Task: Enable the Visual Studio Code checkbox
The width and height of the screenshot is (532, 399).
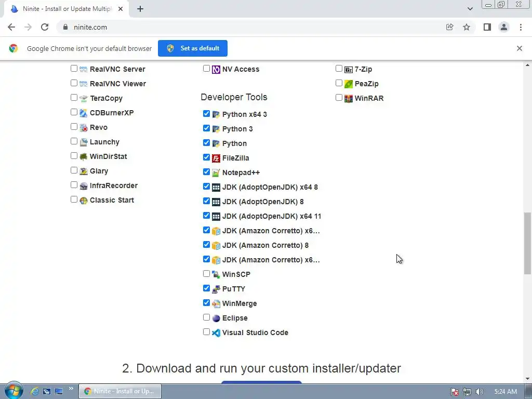Action: tap(206, 332)
